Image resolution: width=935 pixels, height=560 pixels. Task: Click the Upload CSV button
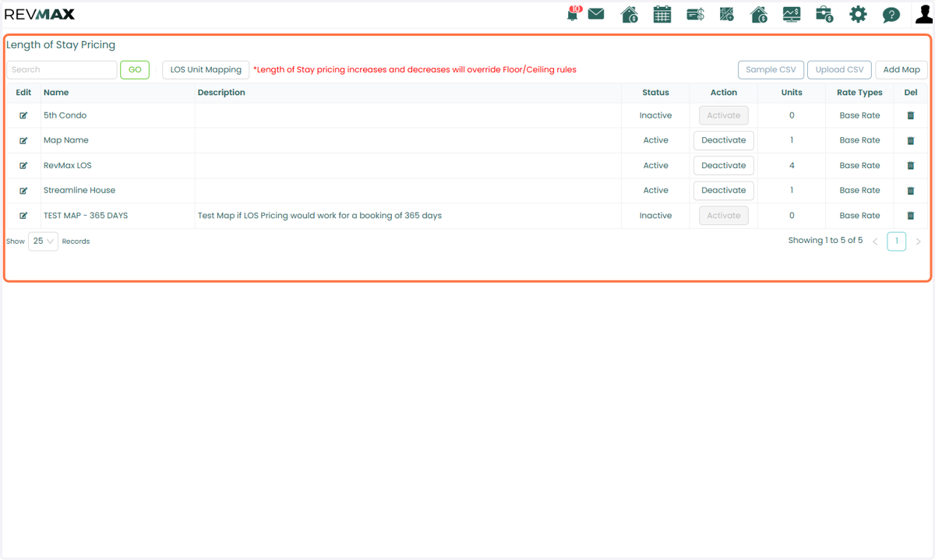(x=839, y=70)
